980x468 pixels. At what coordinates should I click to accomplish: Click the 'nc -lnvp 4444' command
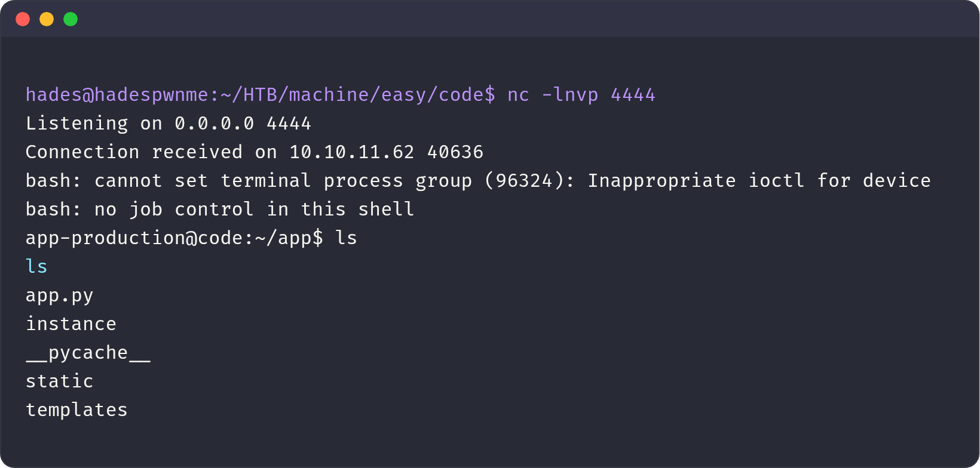[x=581, y=95]
